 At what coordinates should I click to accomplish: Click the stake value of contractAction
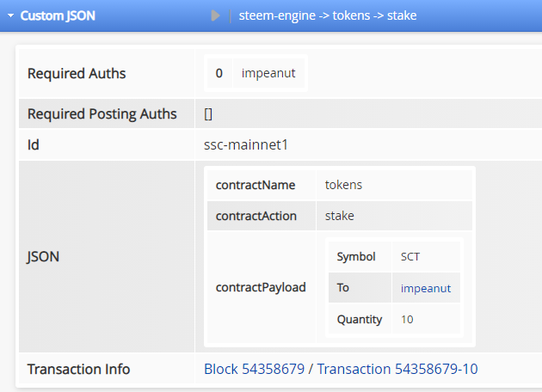pyautogui.click(x=340, y=216)
